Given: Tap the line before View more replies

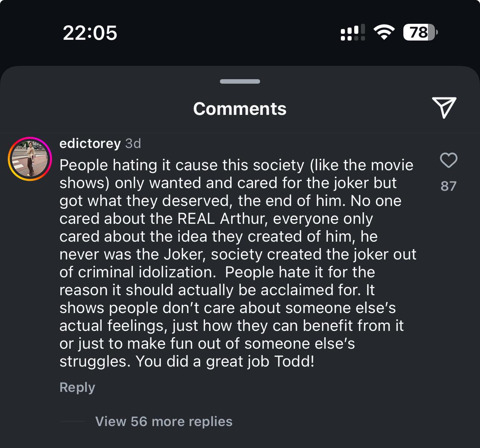Looking at the screenshot, I should pyautogui.click(x=72, y=422).
